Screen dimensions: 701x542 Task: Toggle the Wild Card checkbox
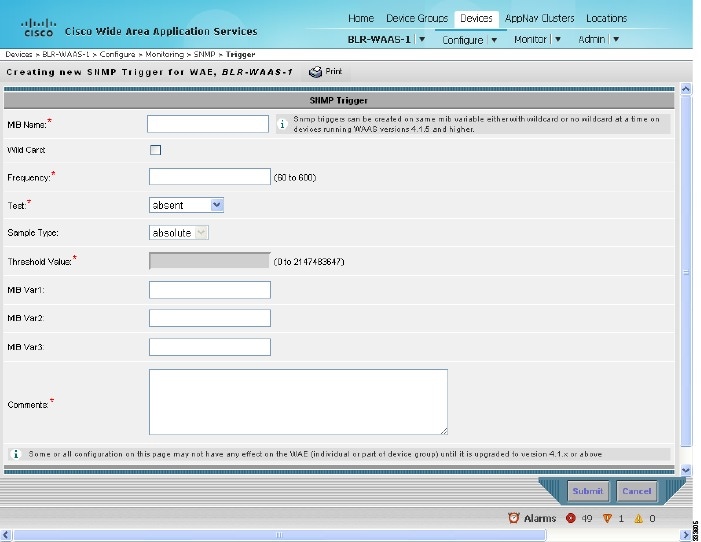coord(155,150)
